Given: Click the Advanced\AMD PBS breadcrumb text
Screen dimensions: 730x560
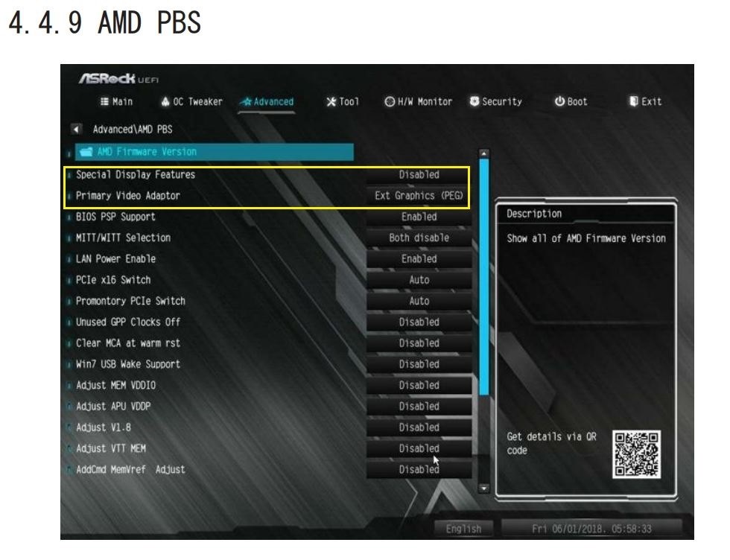Looking at the screenshot, I should point(133,129).
